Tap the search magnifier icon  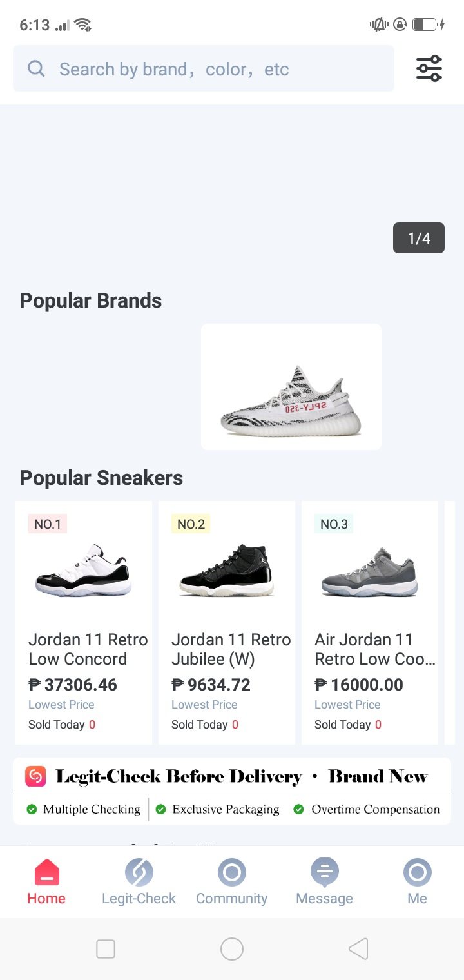pyautogui.click(x=37, y=69)
